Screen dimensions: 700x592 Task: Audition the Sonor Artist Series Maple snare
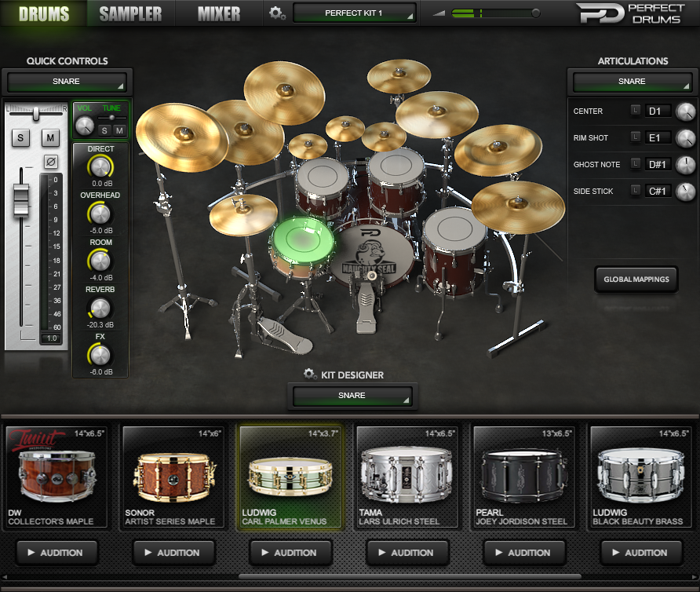pyautogui.click(x=173, y=553)
